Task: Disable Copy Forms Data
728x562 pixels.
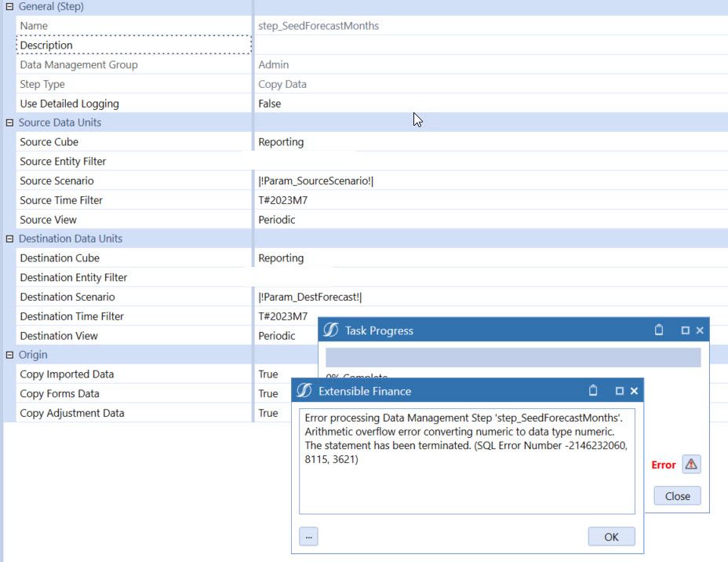Action: pos(268,393)
